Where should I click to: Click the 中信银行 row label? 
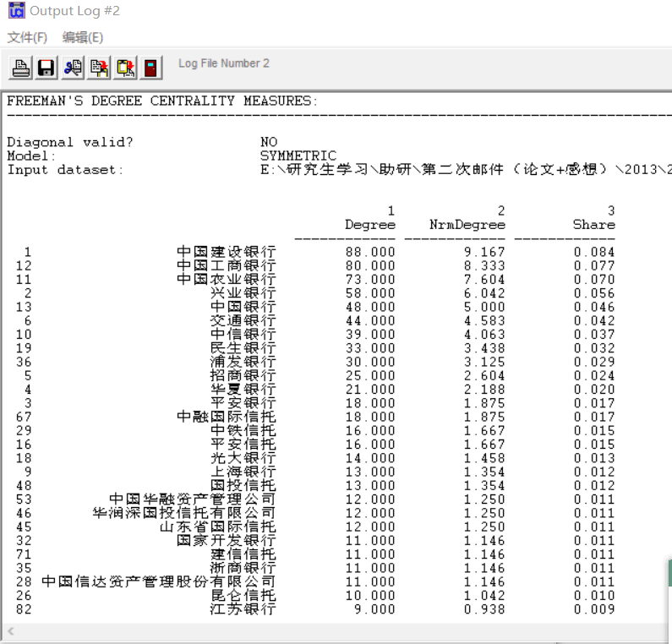(243, 334)
